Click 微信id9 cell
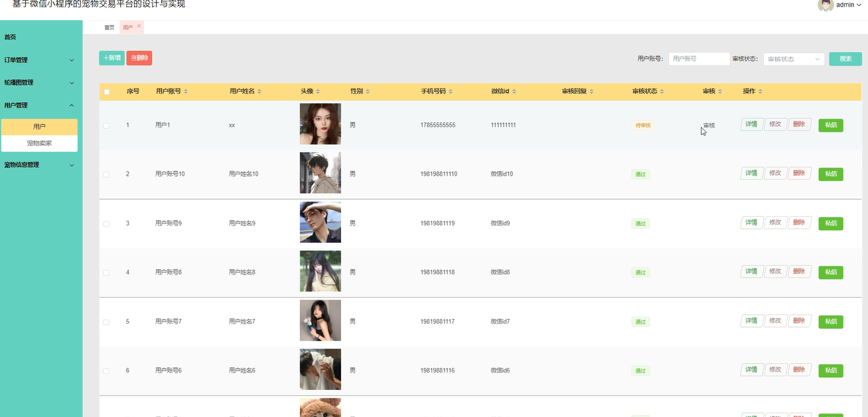 pos(500,223)
